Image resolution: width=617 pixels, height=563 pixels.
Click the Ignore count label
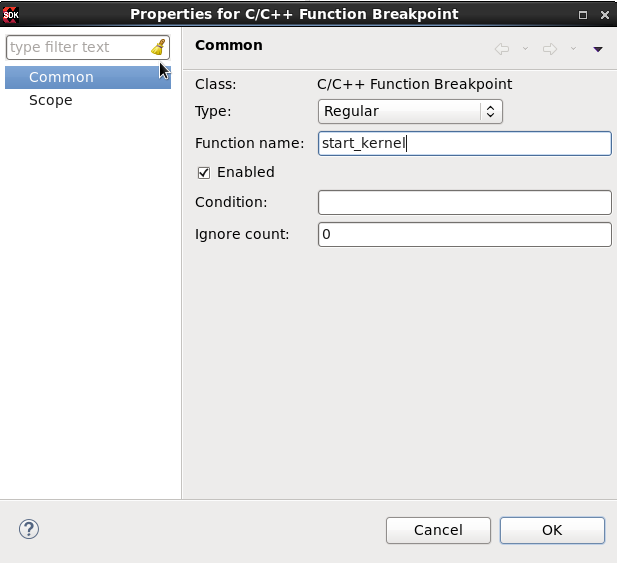242,234
